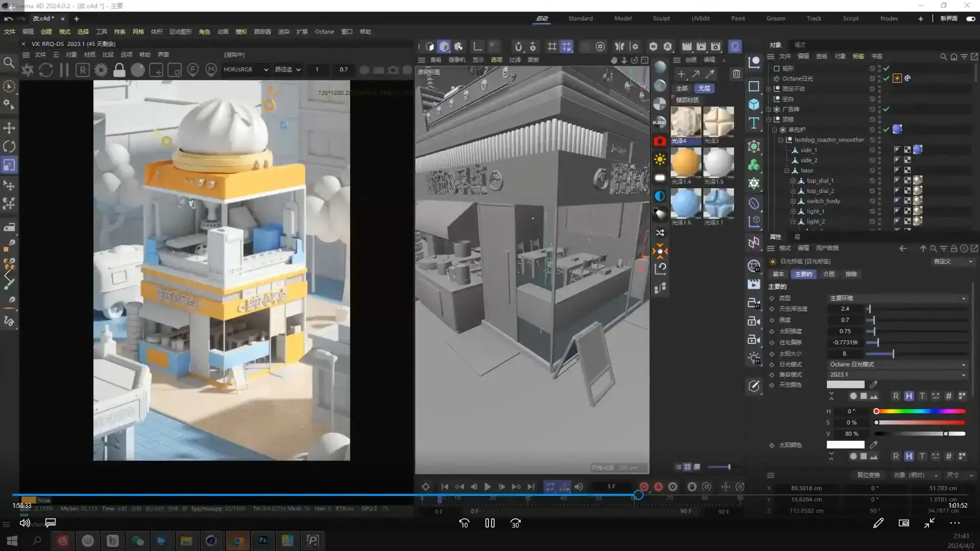Click the render lock padlock icon
Image resolution: width=980 pixels, height=551 pixels.
pyautogui.click(x=119, y=70)
